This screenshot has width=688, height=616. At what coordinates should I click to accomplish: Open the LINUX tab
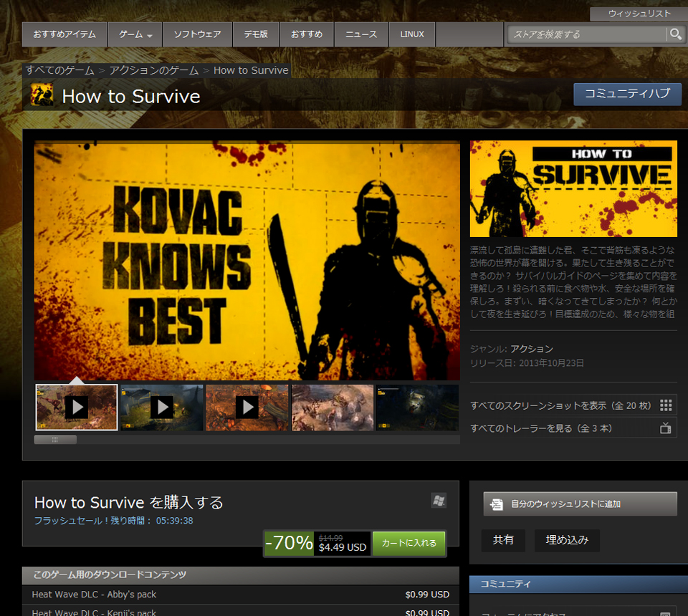412,34
